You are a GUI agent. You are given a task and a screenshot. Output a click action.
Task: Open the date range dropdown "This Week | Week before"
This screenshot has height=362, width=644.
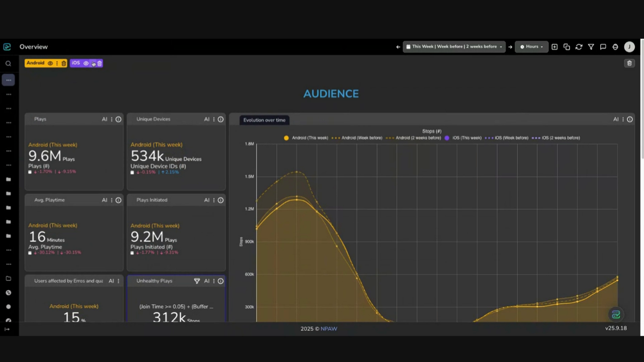(x=454, y=47)
